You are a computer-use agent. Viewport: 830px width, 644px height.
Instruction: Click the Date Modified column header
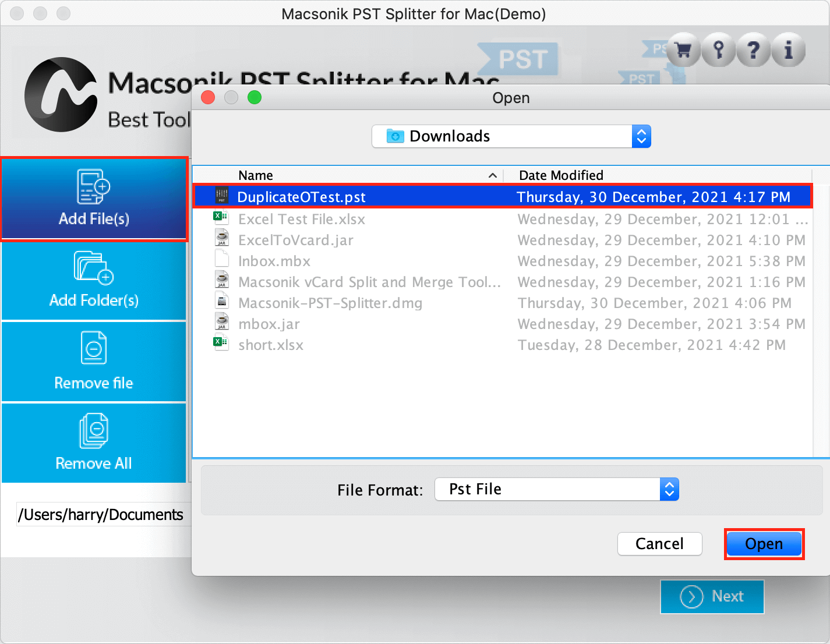point(560,175)
